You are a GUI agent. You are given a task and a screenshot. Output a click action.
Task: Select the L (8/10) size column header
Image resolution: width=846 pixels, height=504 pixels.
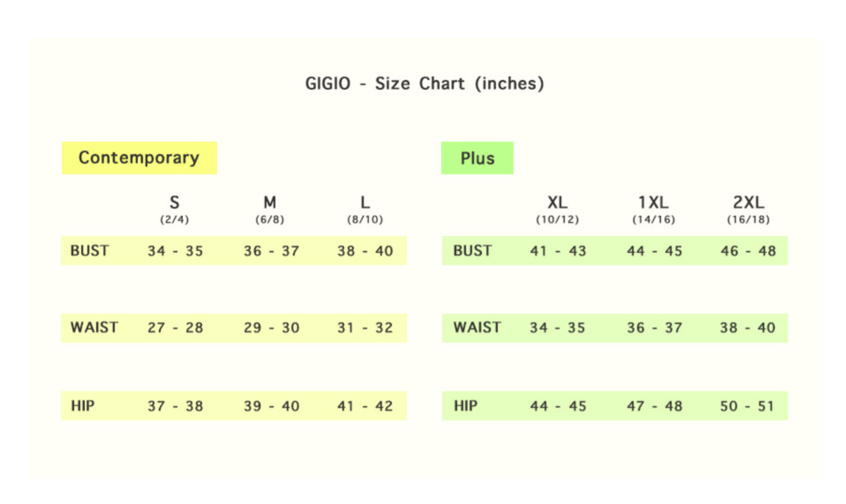pyautogui.click(x=365, y=210)
